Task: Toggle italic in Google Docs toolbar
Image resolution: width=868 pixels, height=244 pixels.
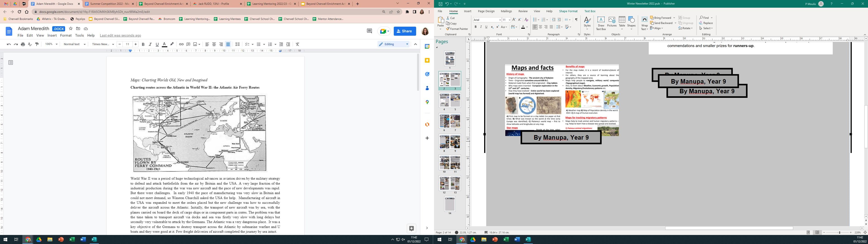Action: click(150, 44)
